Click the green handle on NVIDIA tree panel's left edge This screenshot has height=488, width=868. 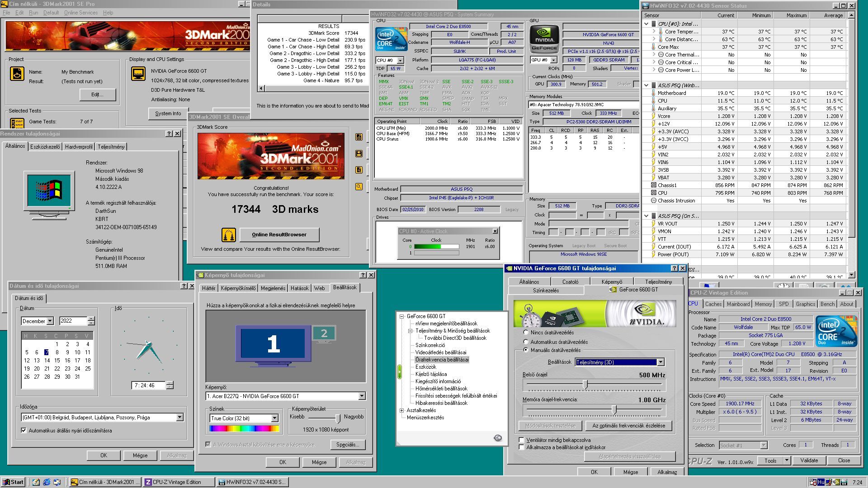tap(399, 371)
